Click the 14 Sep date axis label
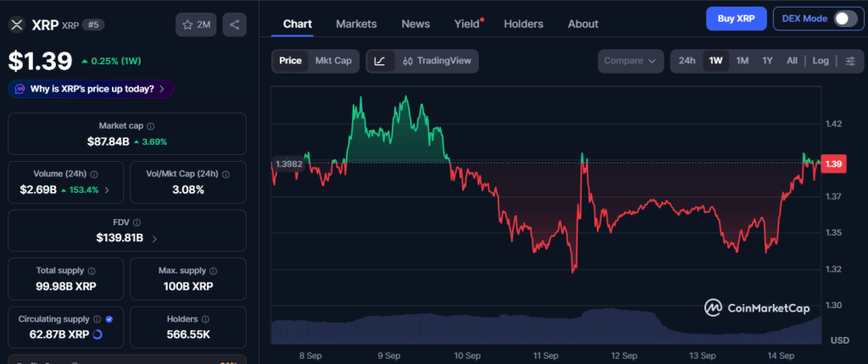868x364 pixels. click(x=781, y=355)
